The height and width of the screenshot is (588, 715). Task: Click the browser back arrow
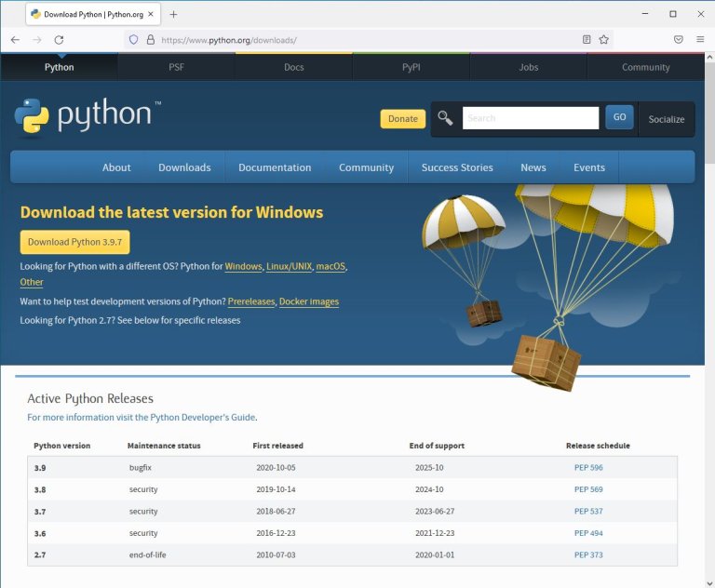tap(15, 40)
